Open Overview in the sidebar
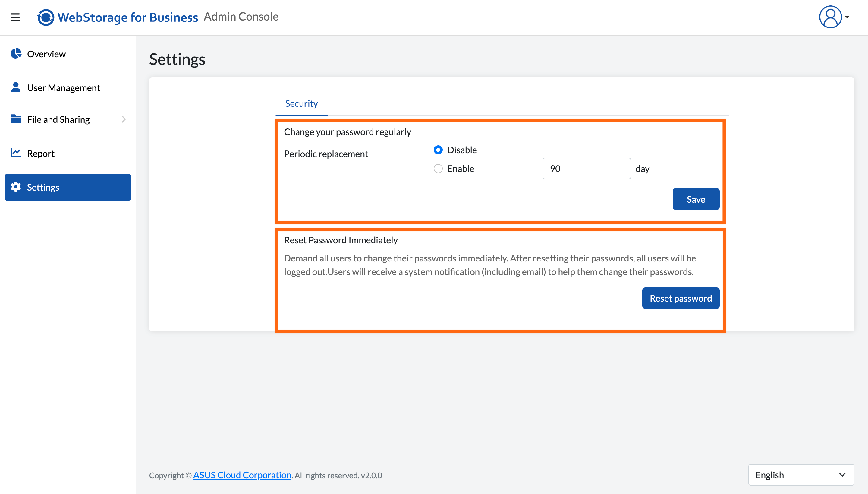 coord(68,54)
